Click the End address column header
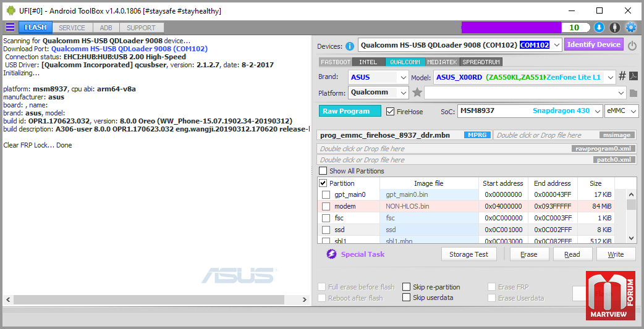The image size is (644, 329). [x=552, y=183]
